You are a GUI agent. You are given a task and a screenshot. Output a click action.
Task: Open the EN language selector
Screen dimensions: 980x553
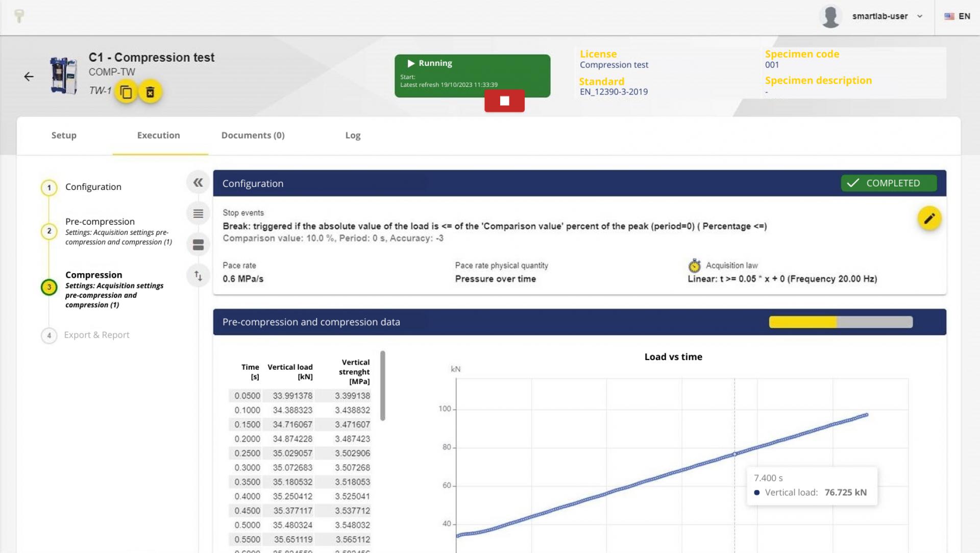958,16
